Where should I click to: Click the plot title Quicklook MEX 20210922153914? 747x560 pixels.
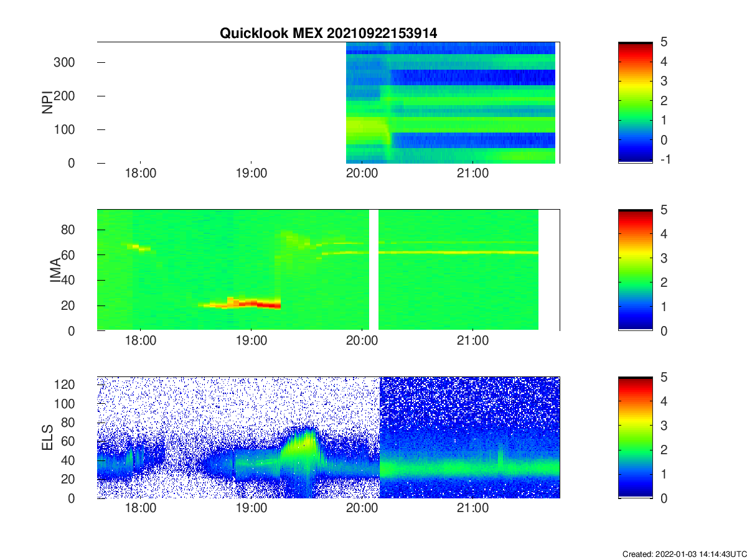click(328, 34)
